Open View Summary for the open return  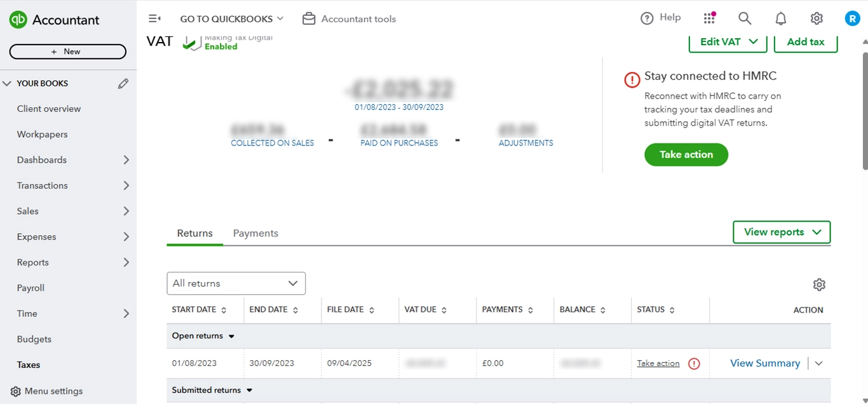tap(764, 363)
